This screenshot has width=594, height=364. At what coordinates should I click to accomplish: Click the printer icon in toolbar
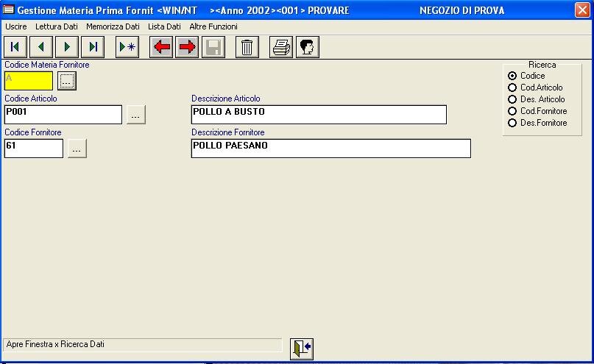(280, 47)
